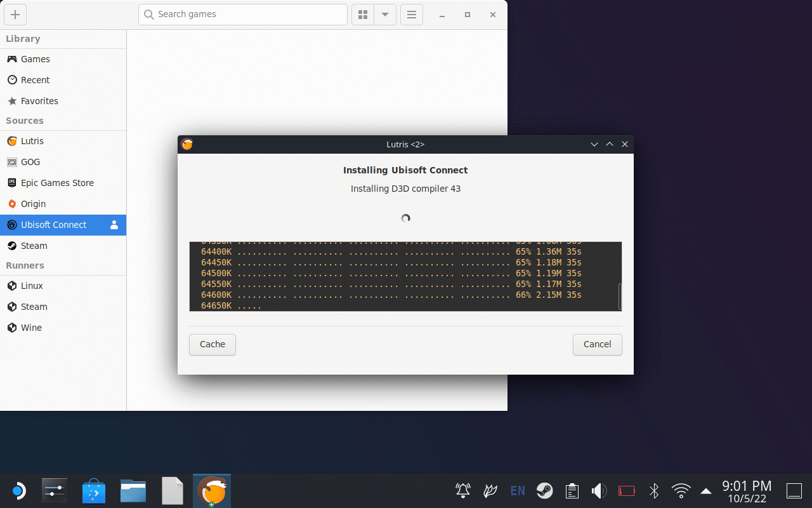Click the blank document taskbar icon
Viewport: 812px width, 508px height.
tap(173, 491)
